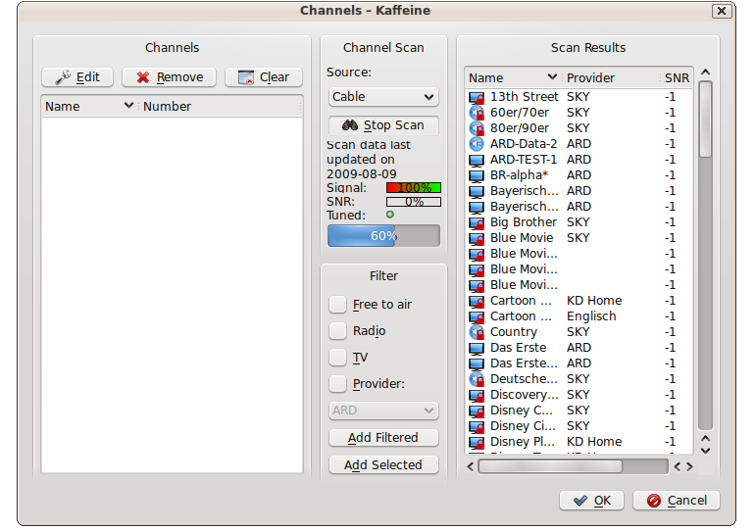
Task: Click the KD Home provider of Disney Pl...
Action: [x=594, y=442]
